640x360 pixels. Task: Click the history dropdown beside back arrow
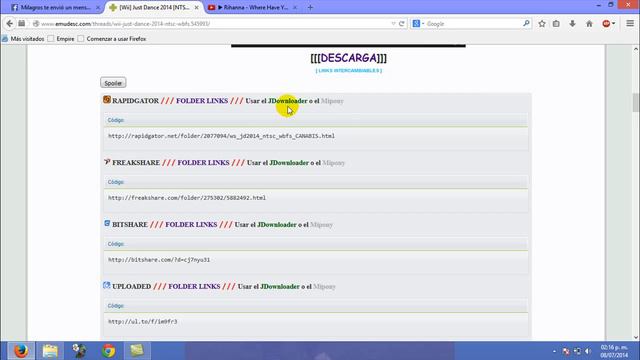click(22, 24)
